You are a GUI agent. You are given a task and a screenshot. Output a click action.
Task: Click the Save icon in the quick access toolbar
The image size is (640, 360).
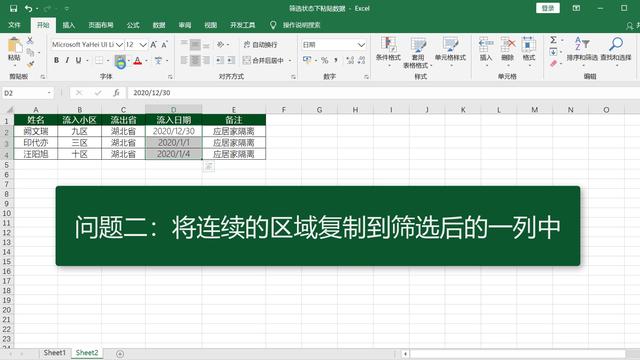13,8
